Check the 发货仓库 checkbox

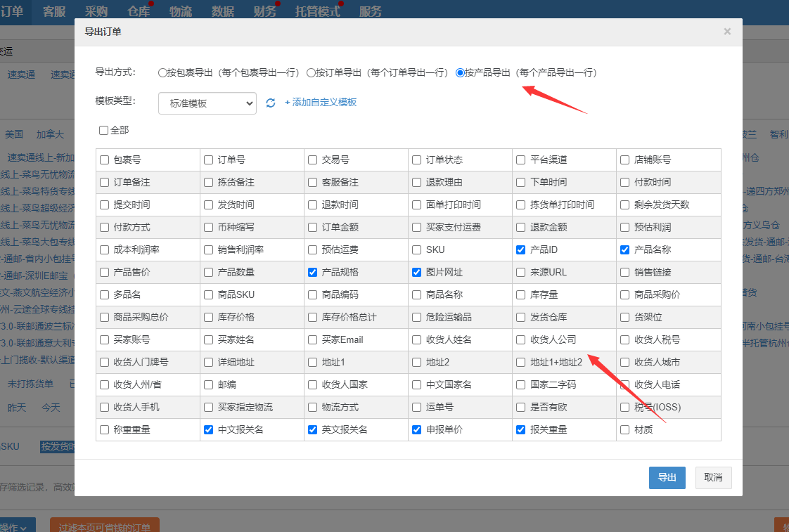click(x=521, y=317)
